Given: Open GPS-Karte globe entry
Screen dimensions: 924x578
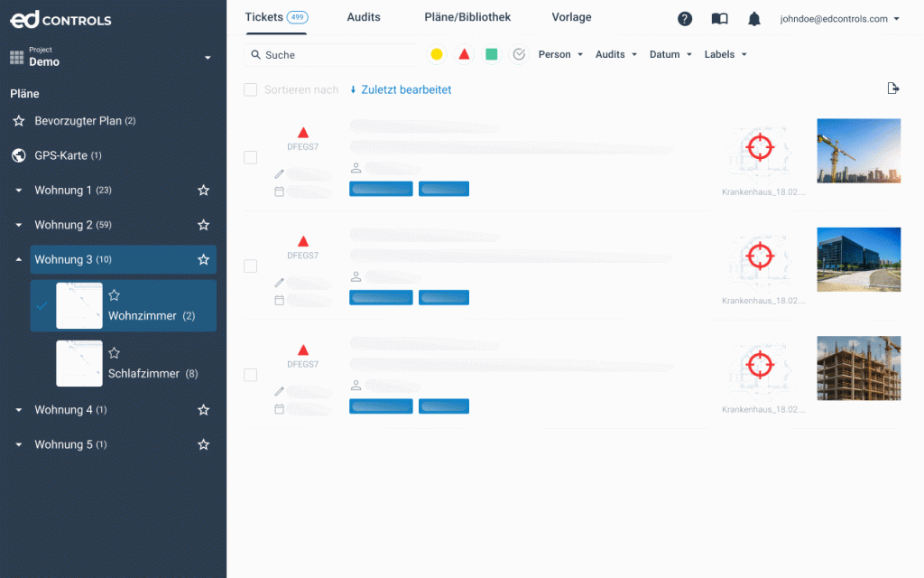Looking at the screenshot, I should (x=61, y=155).
